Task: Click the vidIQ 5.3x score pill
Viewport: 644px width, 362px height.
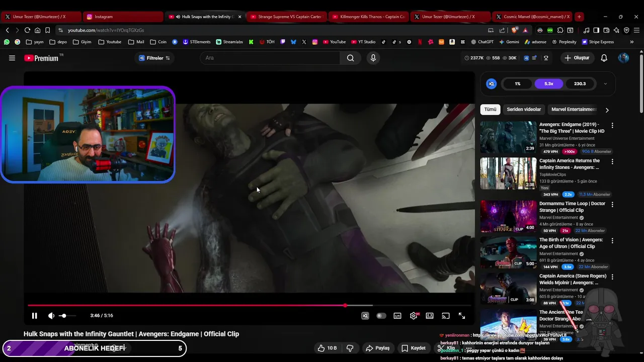Action: click(x=548, y=84)
